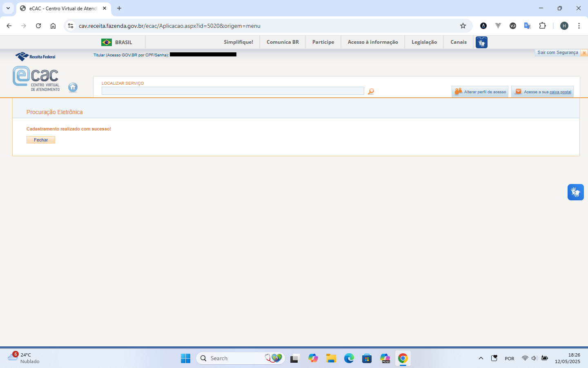Screen dimensions: 588x368
Task: Click the Google Translate extension icon
Action: coord(527,26)
